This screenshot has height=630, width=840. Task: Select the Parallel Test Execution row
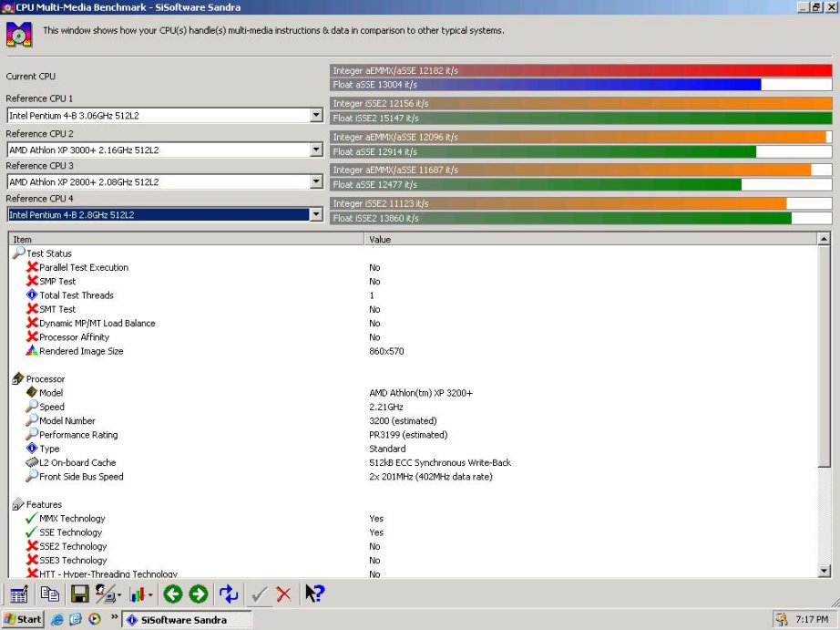[84, 267]
